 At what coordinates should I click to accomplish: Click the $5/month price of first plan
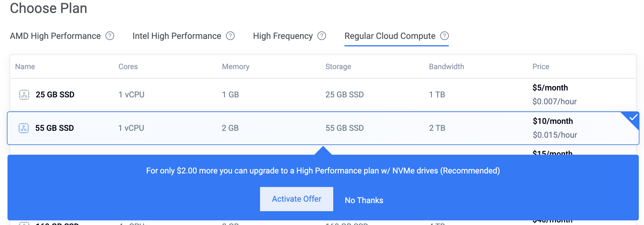coord(550,88)
